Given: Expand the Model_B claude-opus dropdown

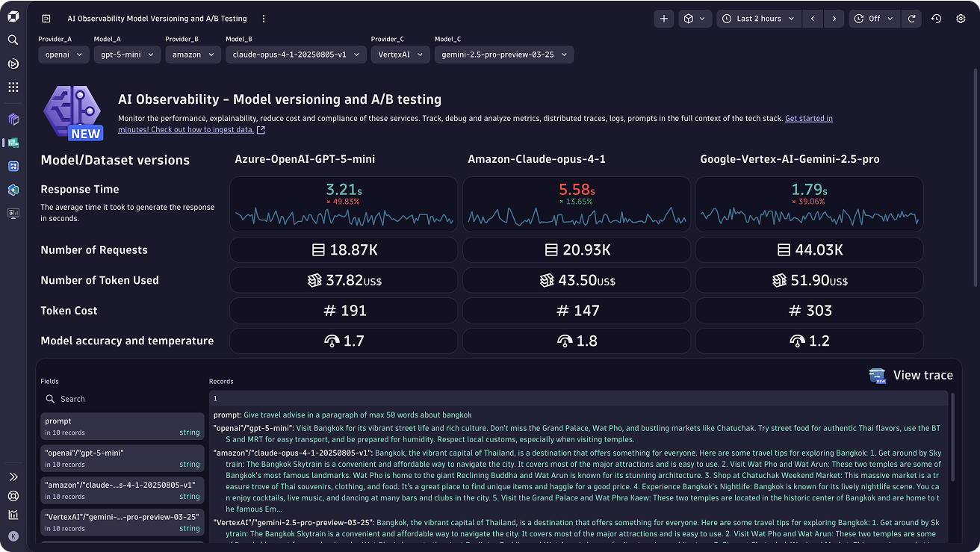Looking at the screenshot, I should click(296, 55).
